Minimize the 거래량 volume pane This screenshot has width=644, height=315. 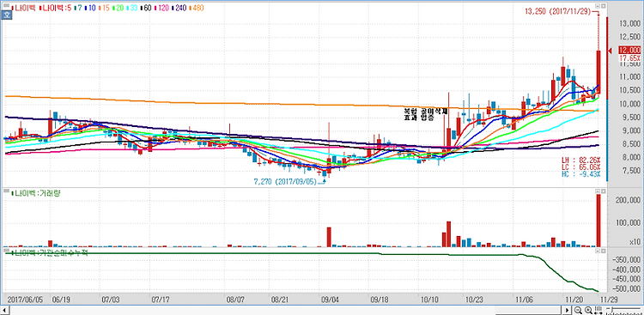598,191
